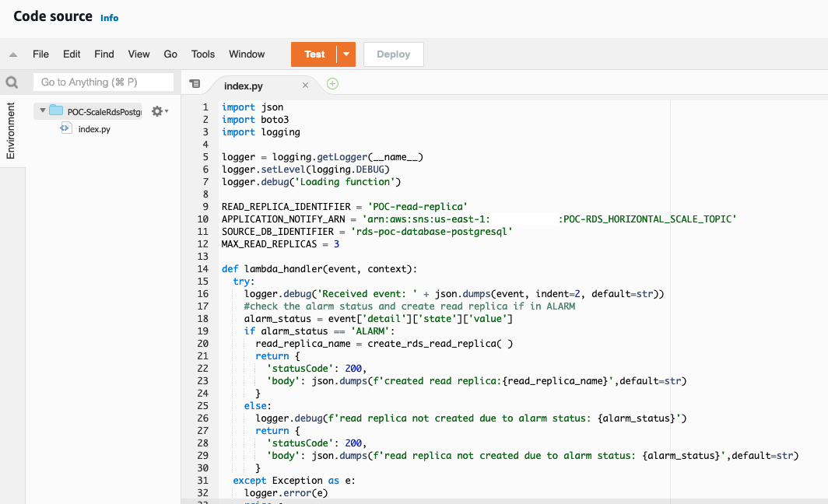Click the 'else:' keyword on line 25

pos(257,406)
